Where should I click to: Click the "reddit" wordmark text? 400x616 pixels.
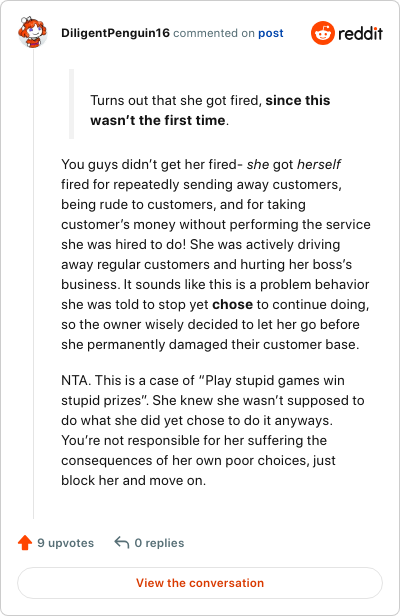pyautogui.click(x=360, y=33)
